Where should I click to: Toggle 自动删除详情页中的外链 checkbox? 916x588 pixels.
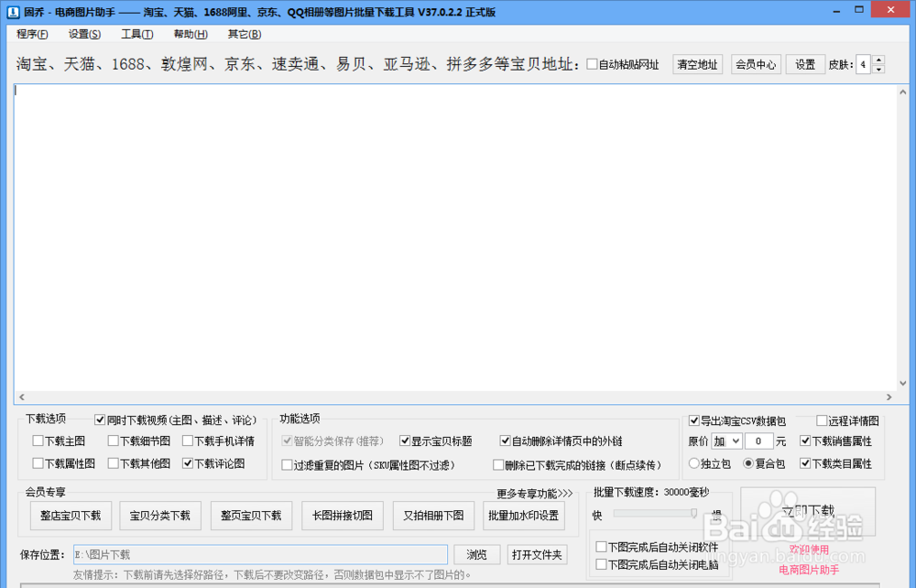pyautogui.click(x=506, y=441)
